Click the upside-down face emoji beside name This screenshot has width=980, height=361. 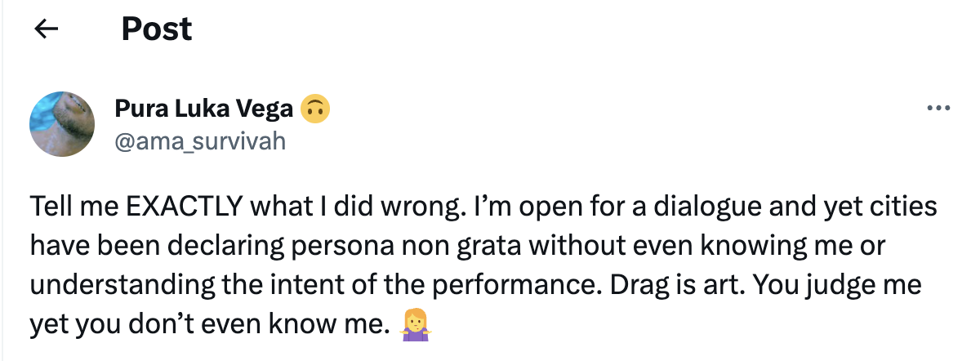(x=315, y=109)
